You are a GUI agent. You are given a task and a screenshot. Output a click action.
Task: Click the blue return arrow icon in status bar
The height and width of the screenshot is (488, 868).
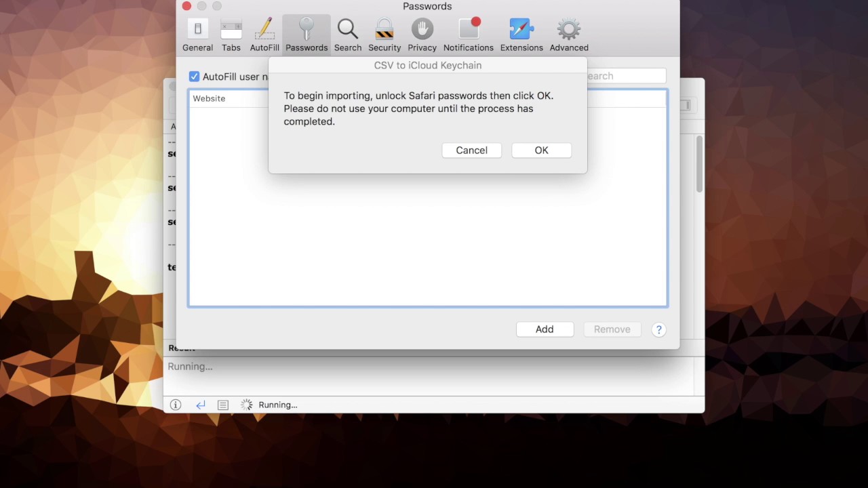200,405
